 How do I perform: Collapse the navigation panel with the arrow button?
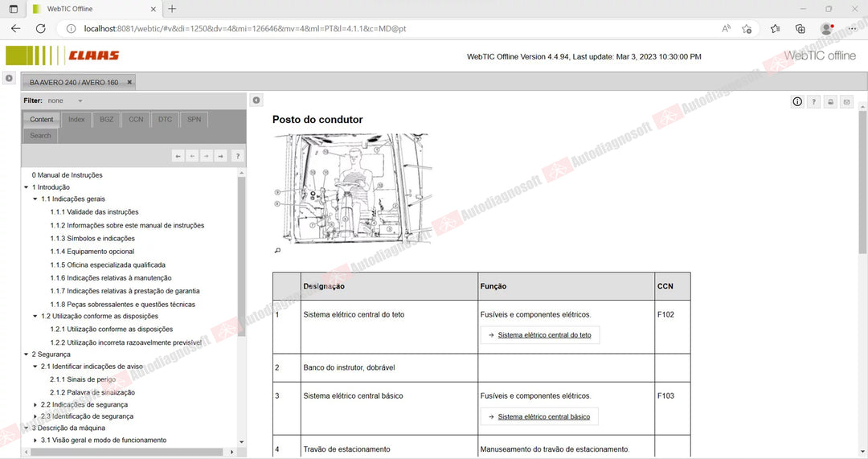[x=256, y=100]
